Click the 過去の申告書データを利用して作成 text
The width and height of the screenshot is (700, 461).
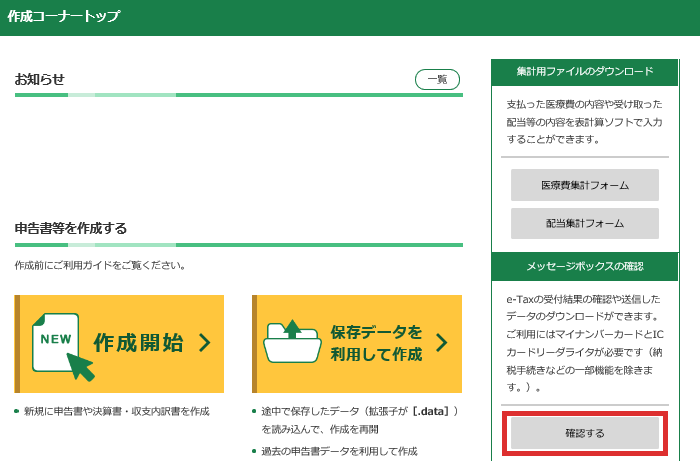point(339,451)
